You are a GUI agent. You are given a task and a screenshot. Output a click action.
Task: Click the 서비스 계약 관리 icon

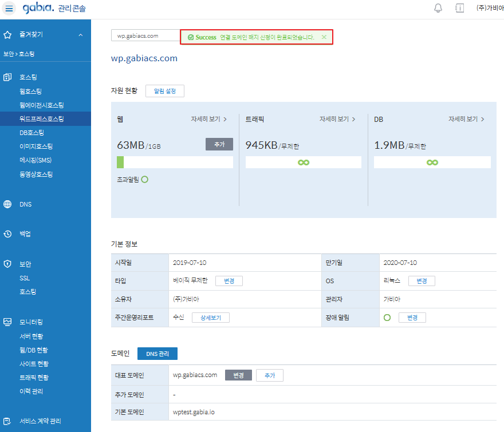7,421
